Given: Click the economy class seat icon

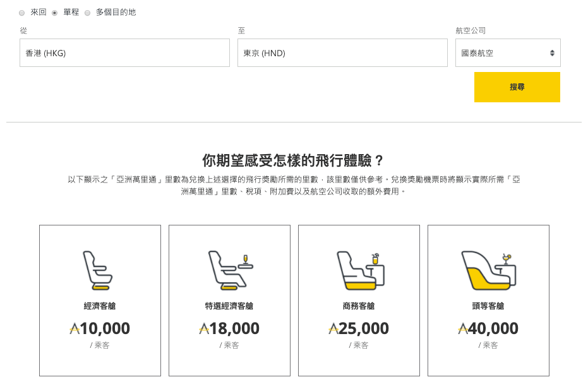Looking at the screenshot, I should [x=98, y=271].
